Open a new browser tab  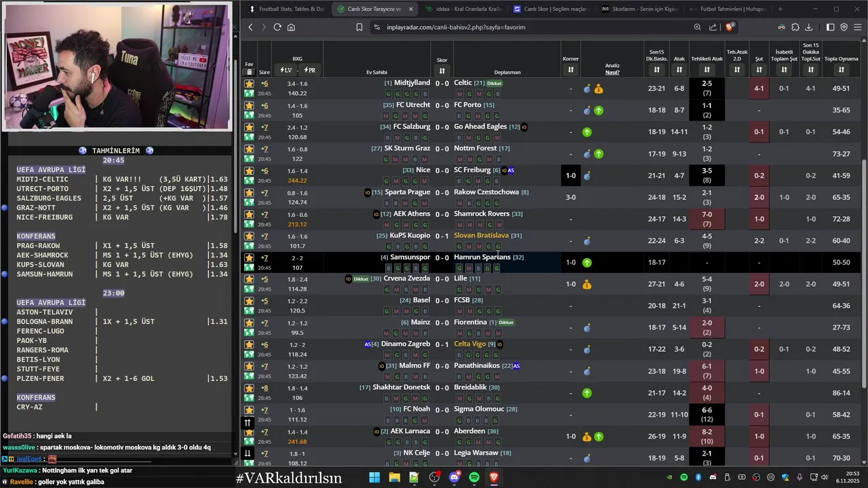coord(780,9)
